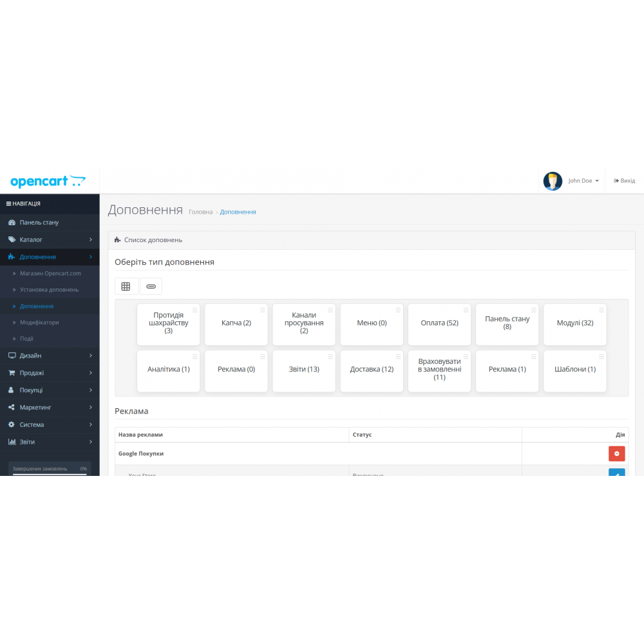Expand the Каталог sidebar menu

(x=31, y=240)
